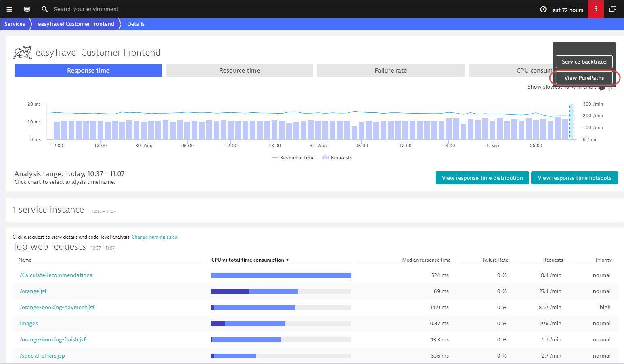The width and height of the screenshot is (624, 364).
Task: Sort by Failure Rate column
Action: click(495, 260)
